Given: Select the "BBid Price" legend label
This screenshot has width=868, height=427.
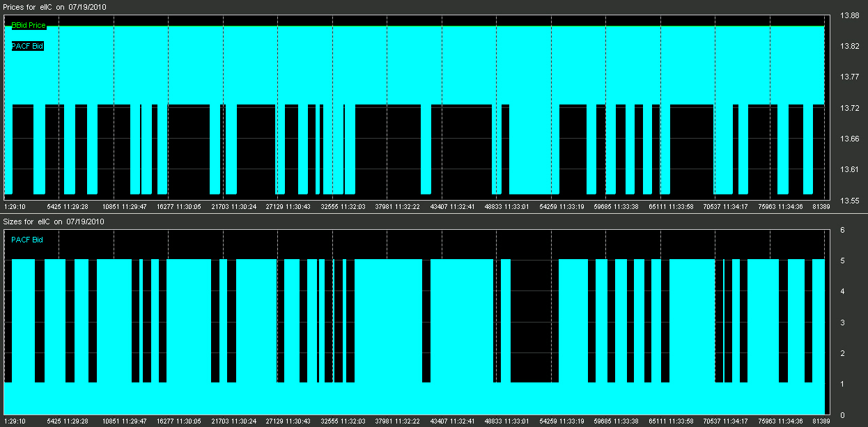Looking at the screenshot, I should [29, 26].
